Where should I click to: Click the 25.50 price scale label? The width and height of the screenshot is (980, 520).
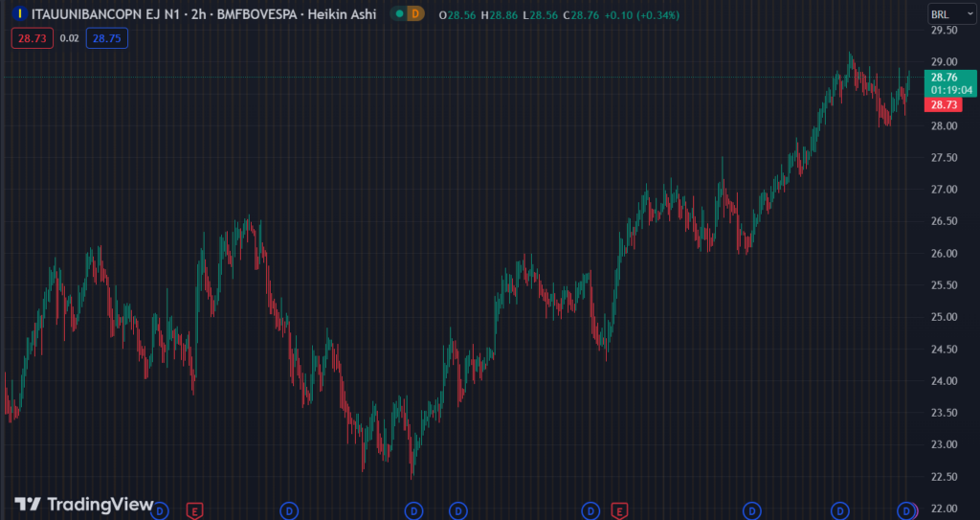(x=944, y=285)
